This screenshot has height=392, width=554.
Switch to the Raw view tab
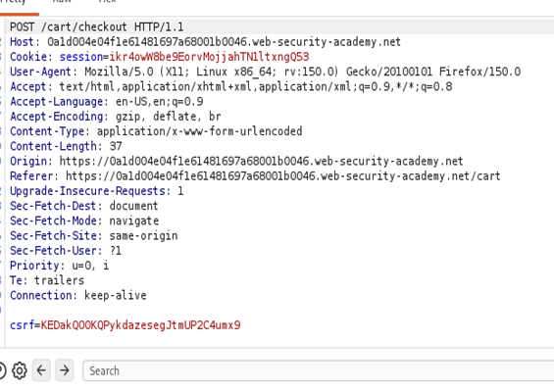click(62, 1)
